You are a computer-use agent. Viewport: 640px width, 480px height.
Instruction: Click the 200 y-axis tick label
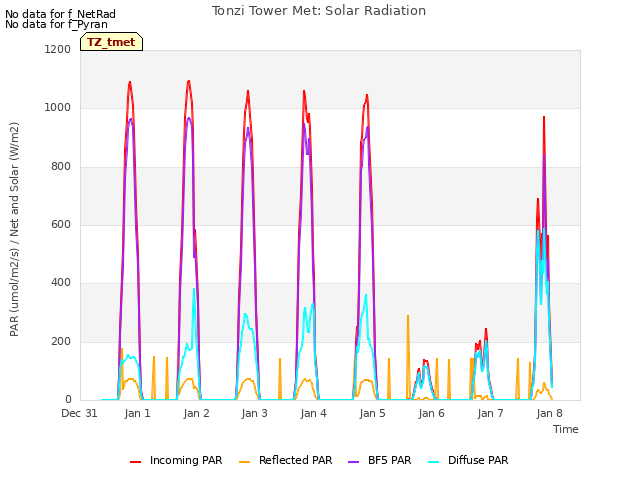click(x=61, y=342)
